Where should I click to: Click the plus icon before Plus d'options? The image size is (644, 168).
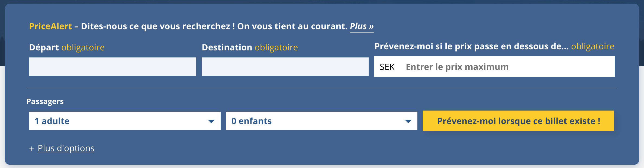(32, 149)
